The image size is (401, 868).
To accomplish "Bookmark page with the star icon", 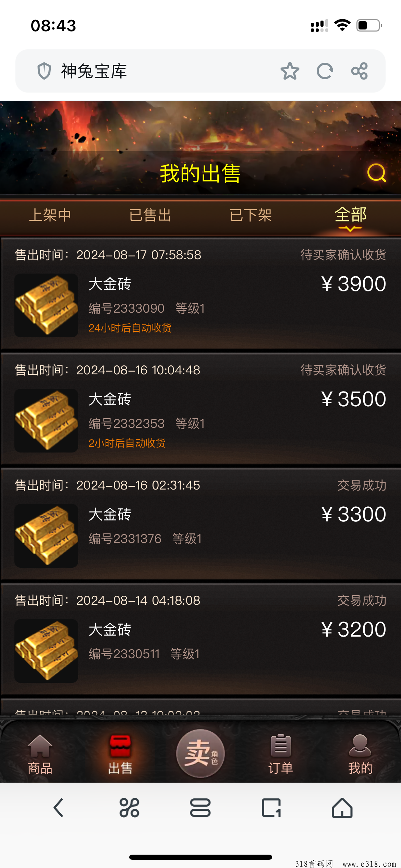I will (x=290, y=71).
